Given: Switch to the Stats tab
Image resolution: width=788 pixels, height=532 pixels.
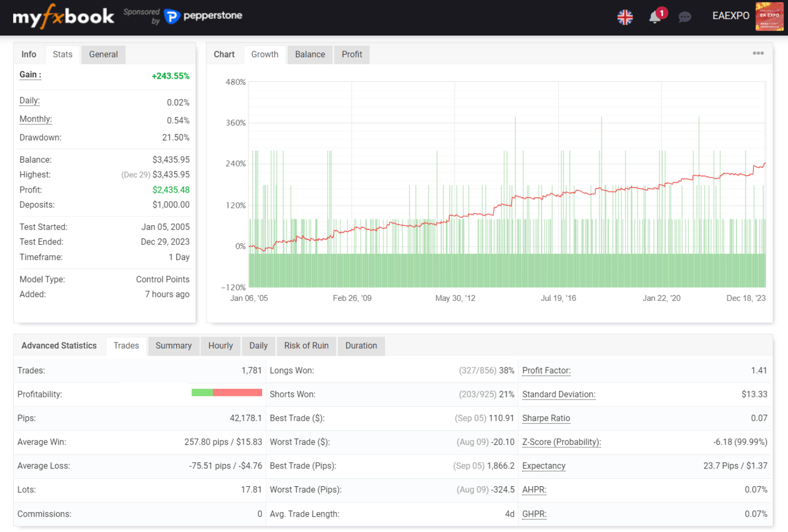Looking at the screenshot, I should coord(63,54).
